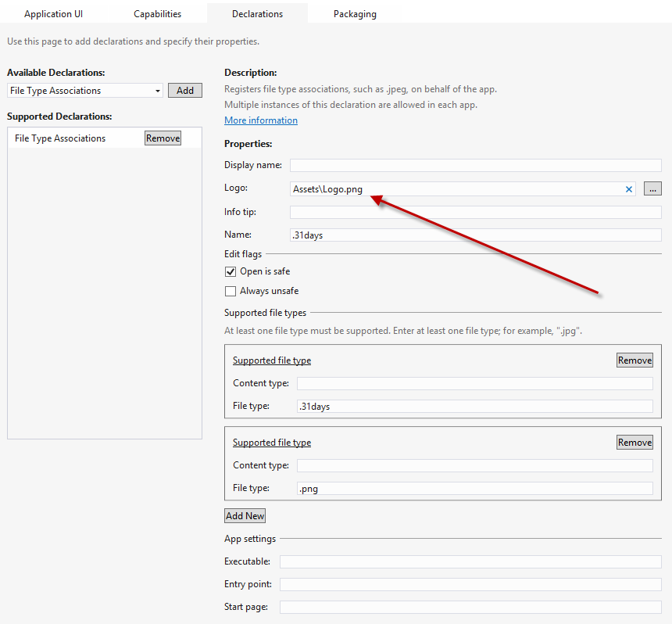Toggle the Open is safe checkbox
672x624 pixels.
[x=231, y=272]
